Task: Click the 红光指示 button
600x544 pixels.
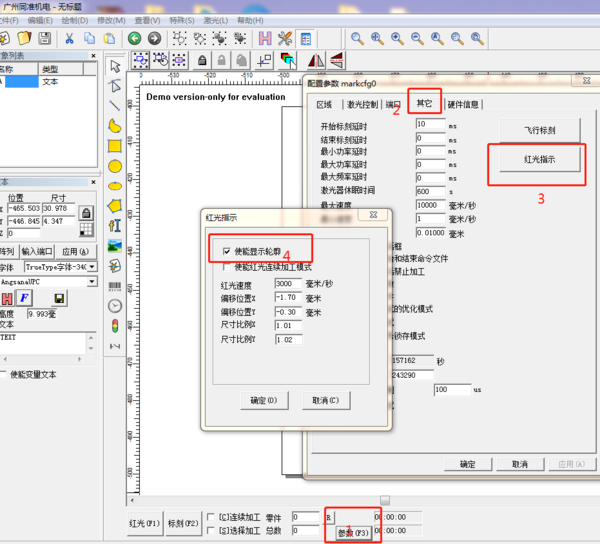Action: point(539,159)
